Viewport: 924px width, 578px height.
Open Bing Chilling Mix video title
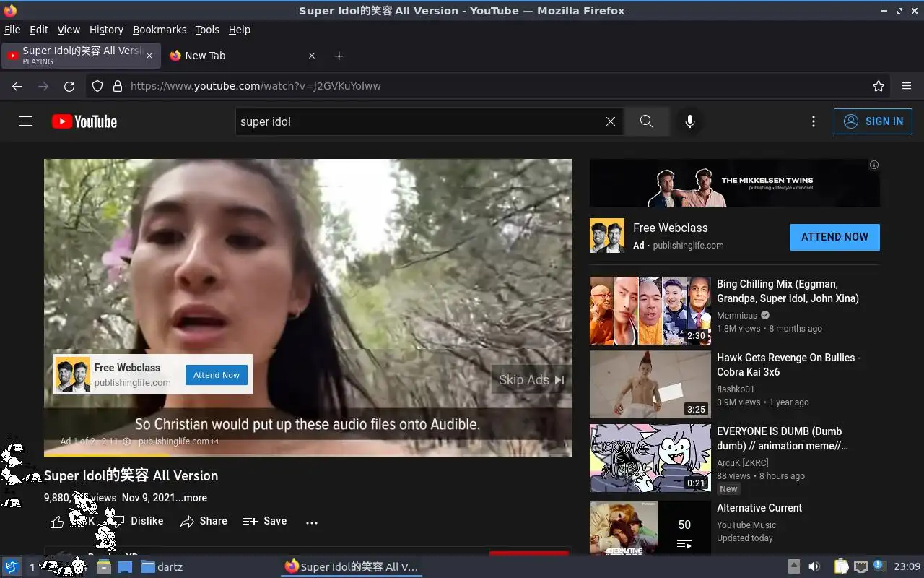(788, 291)
